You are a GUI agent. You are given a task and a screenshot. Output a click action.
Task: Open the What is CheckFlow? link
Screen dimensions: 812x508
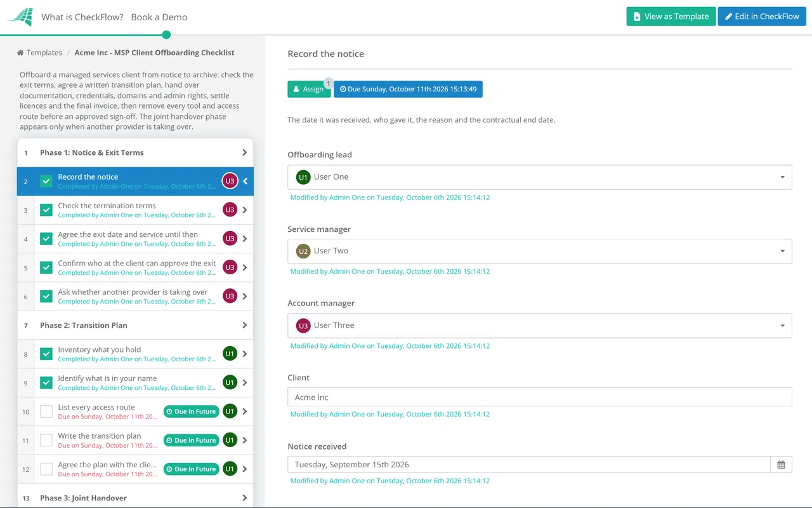82,17
